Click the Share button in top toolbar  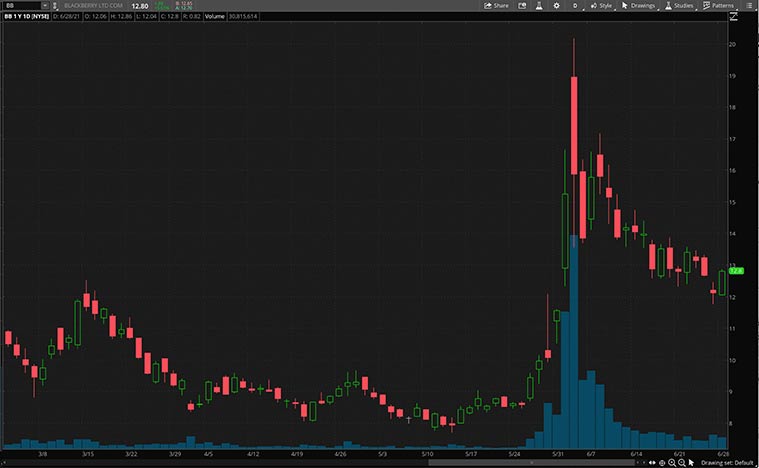pos(496,5)
